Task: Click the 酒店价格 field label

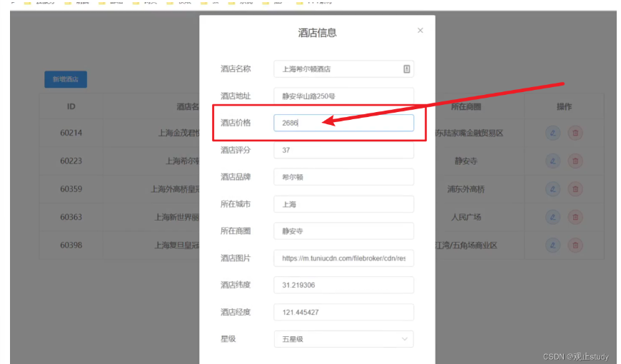Action: click(236, 123)
